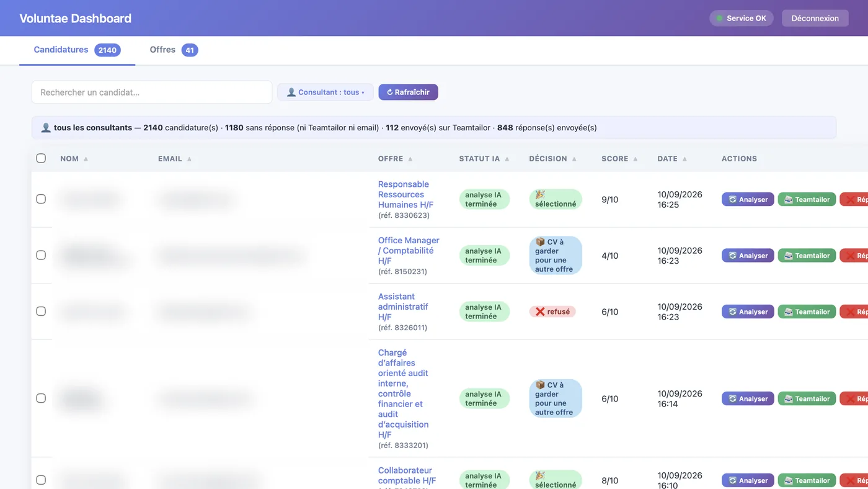Check the Office Manager / Comptabilité row checkbox
The height and width of the screenshot is (489, 868).
(41, 255)
